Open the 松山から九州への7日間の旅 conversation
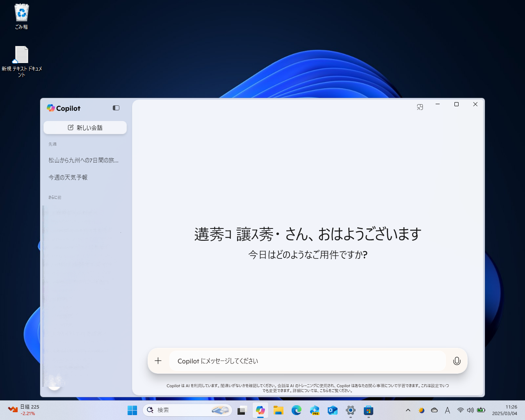The width and height of the screenshot is (525, 420). coord(84,160)
